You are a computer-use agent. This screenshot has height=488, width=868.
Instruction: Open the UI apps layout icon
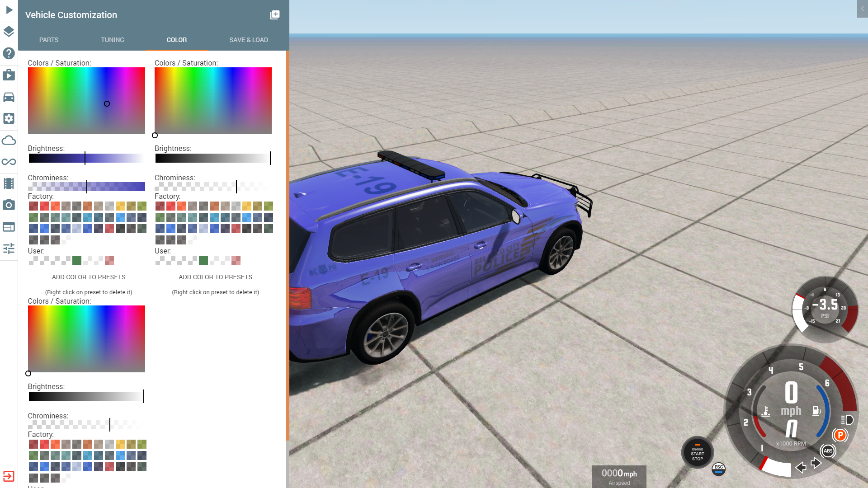(x=9, y=227)
